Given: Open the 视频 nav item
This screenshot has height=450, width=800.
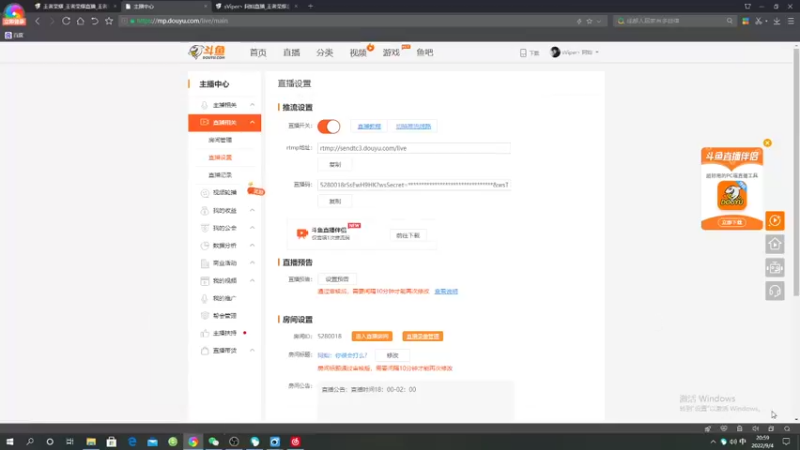Looking at the screenshot, I should 358,53.
